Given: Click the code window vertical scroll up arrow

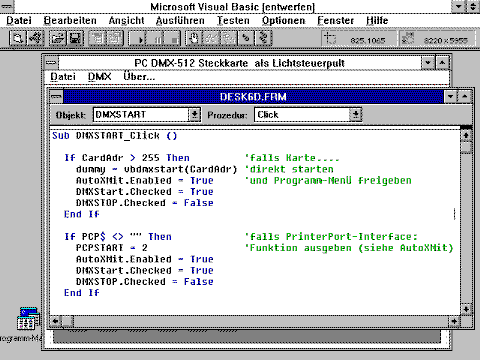Looking at the screenshot, I should click(x=466, y=135).
